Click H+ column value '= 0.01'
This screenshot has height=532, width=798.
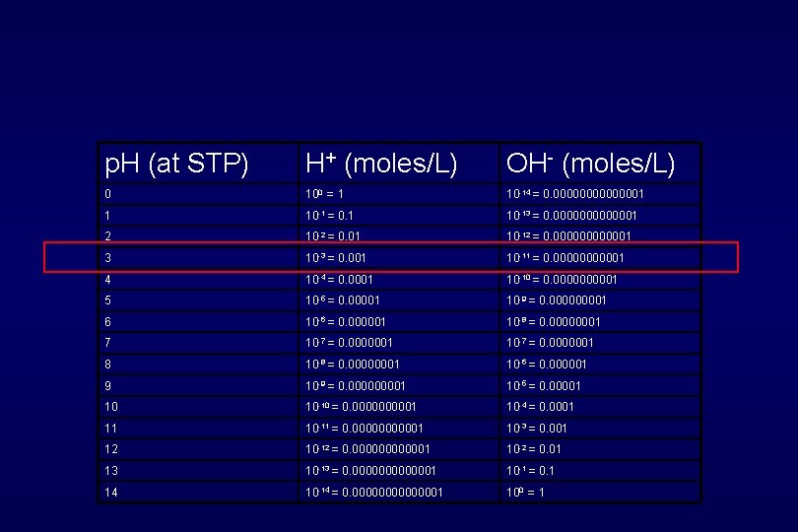(333, 236)
